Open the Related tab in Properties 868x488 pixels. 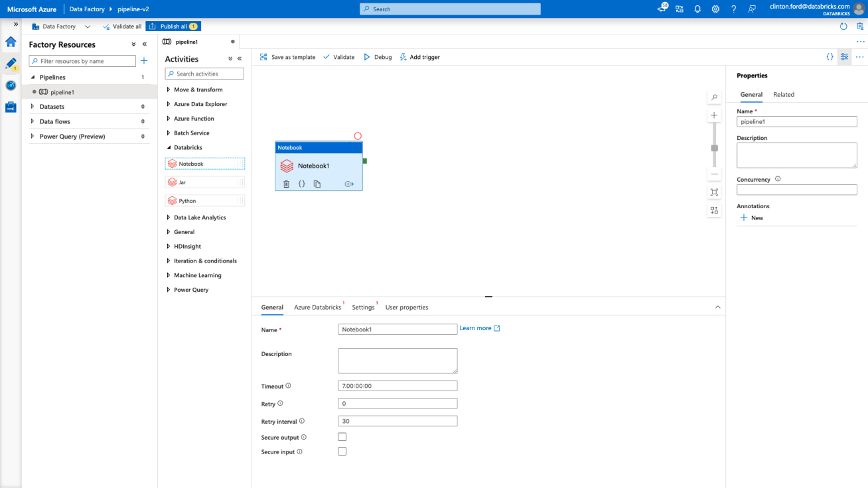(784, 95)
